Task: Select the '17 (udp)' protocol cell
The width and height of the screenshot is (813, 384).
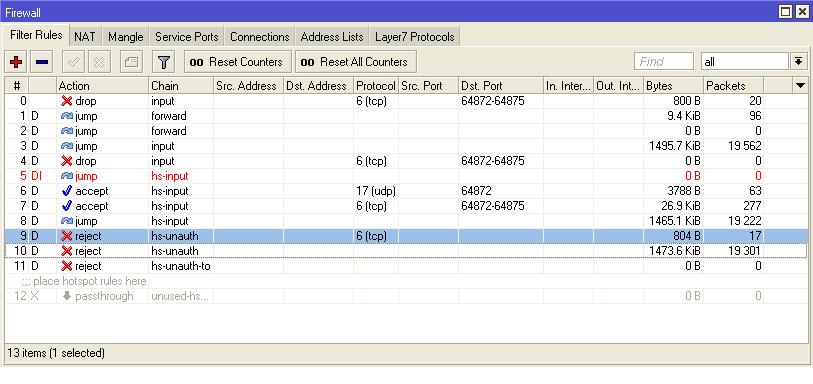Action: tap(375, 191)
